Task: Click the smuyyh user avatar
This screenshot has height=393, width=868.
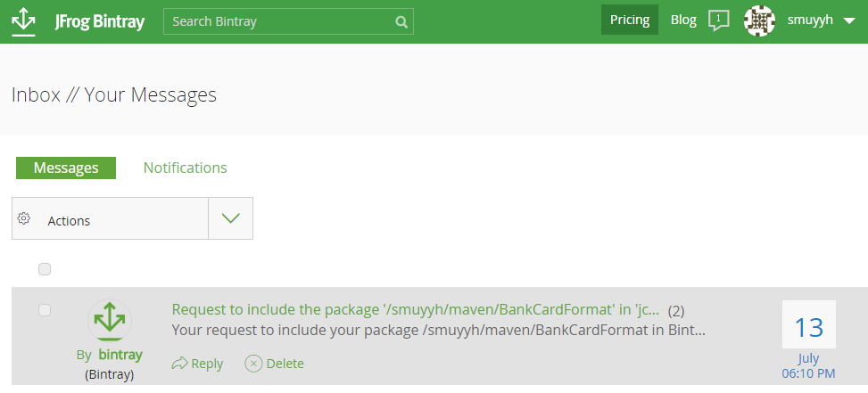Action: [759, 20]
